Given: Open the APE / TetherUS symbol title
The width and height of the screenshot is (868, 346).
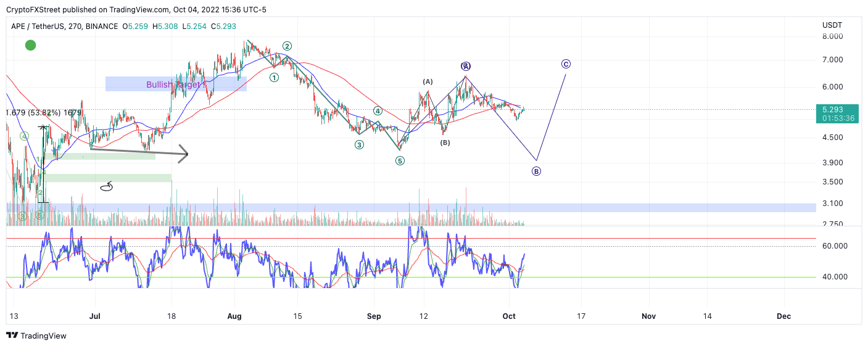Looking at the screenshot, I should [64, 27].
